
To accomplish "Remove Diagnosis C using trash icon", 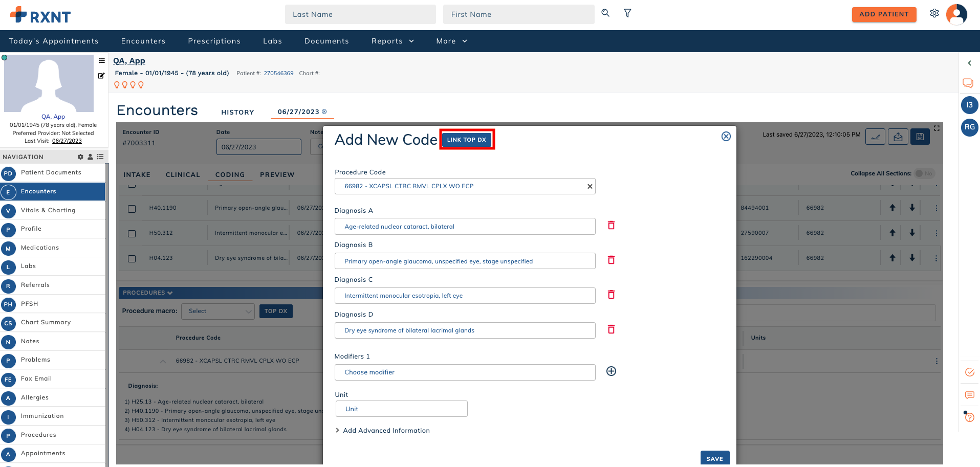I will (x=611, y=295).
